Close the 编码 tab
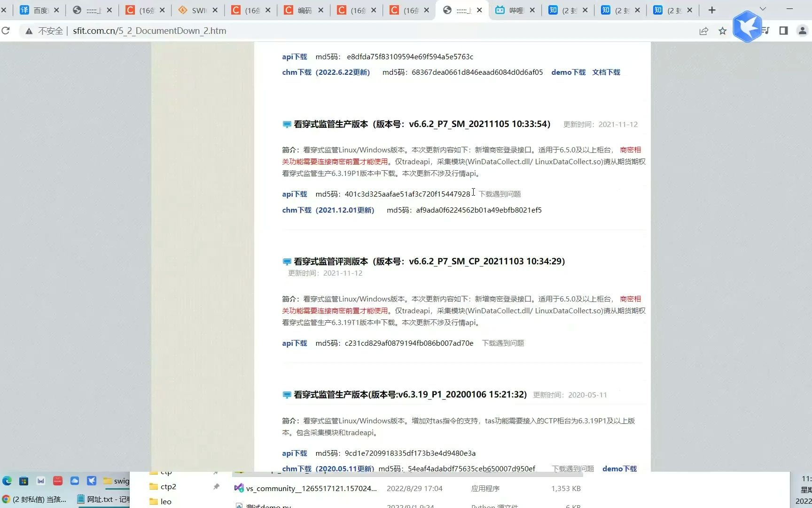 pos(321,10)
